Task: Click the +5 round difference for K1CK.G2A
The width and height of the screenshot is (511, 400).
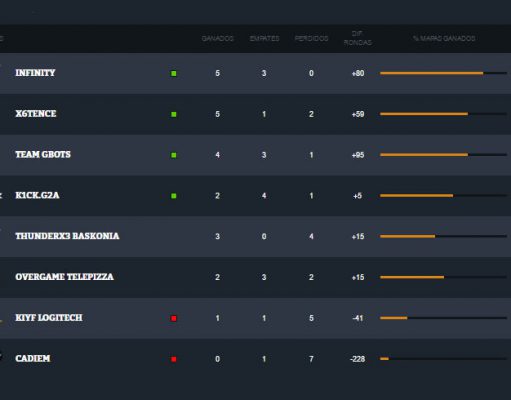Action: point(357,196)
